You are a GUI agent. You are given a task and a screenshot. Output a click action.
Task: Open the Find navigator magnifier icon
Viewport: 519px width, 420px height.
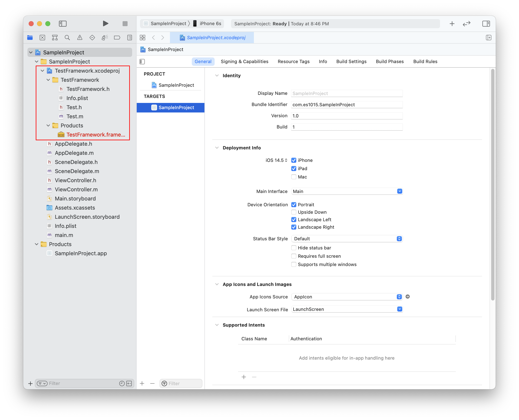click(67, 38)
